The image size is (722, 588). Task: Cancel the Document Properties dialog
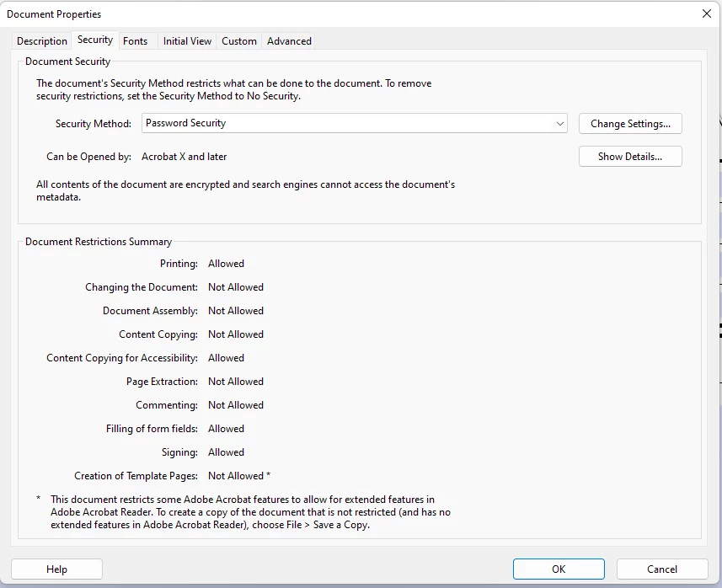point(661,569)
